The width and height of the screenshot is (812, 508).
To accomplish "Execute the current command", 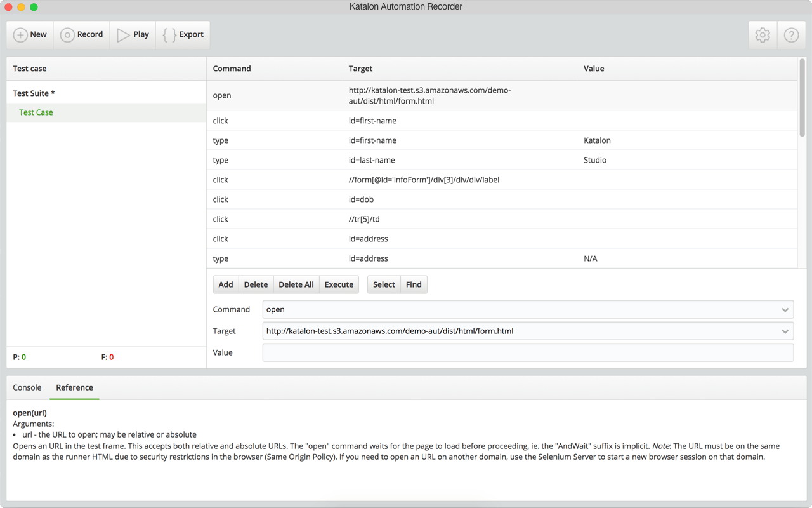I will click(x=338, y=284).
